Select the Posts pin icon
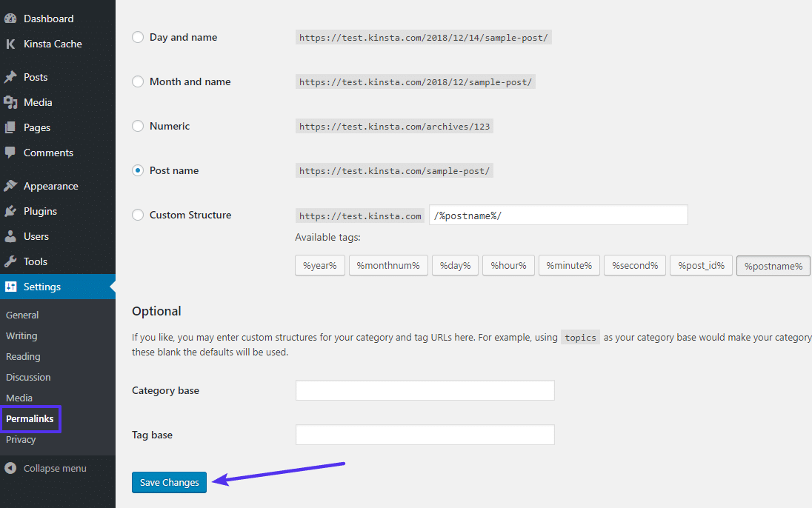The width and height of the screenshot is (812, 508). pos(10,76)
